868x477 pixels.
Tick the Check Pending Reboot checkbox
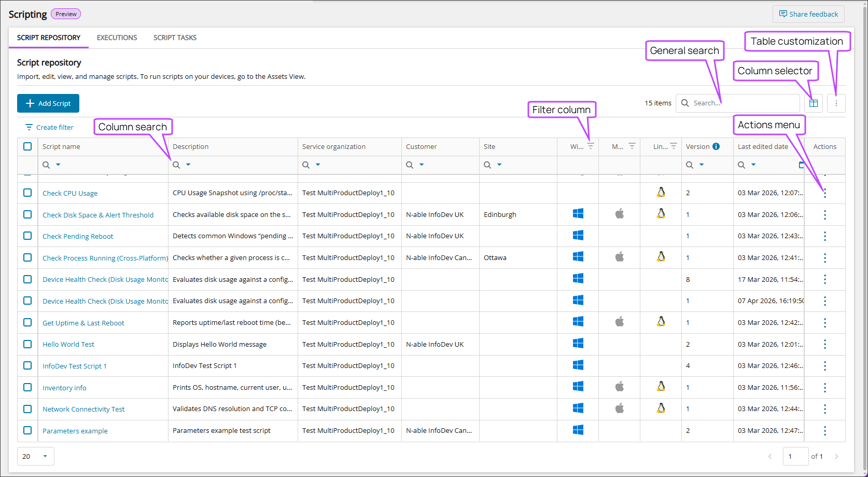point(27,236)
